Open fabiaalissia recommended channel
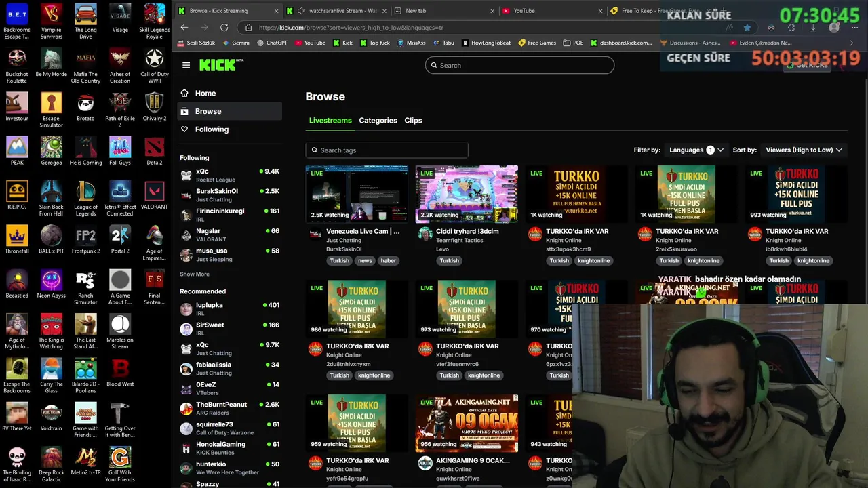 point(230,368)
